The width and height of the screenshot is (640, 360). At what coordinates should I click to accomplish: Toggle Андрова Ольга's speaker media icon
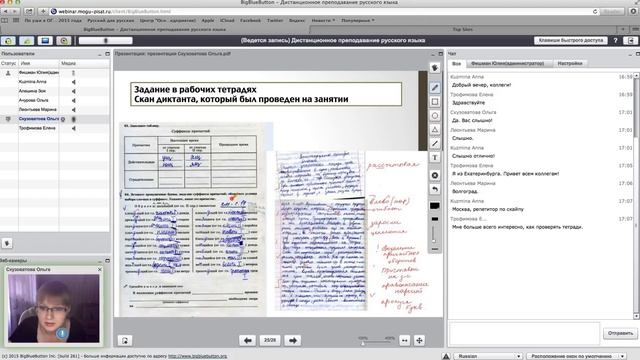[73, 100]
